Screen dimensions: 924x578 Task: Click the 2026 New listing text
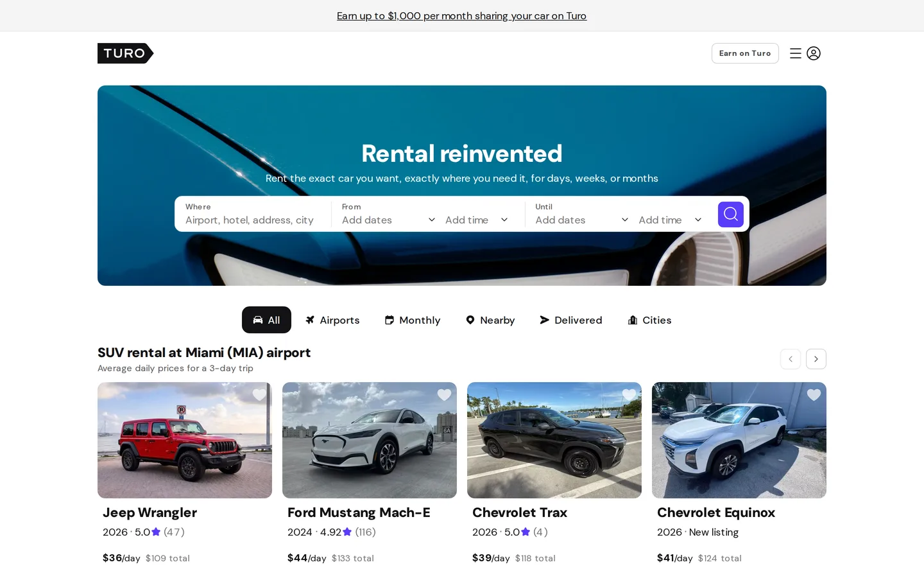(697, 532)
